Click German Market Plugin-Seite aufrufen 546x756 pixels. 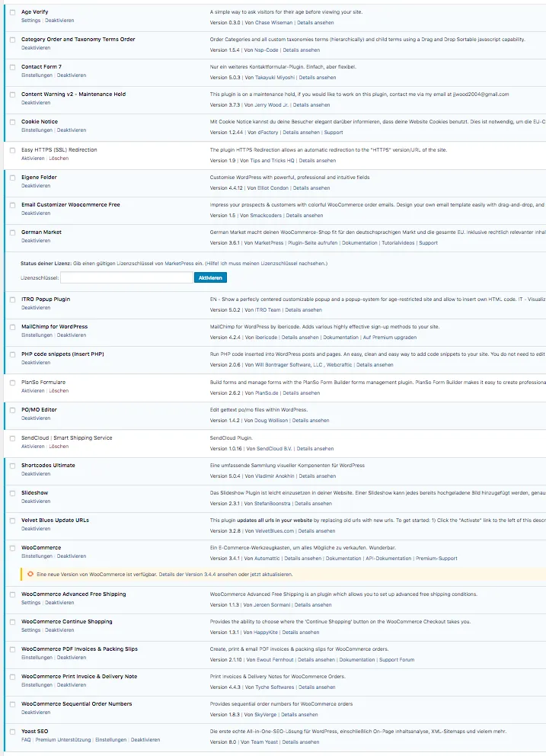click(x=313, y=243)
